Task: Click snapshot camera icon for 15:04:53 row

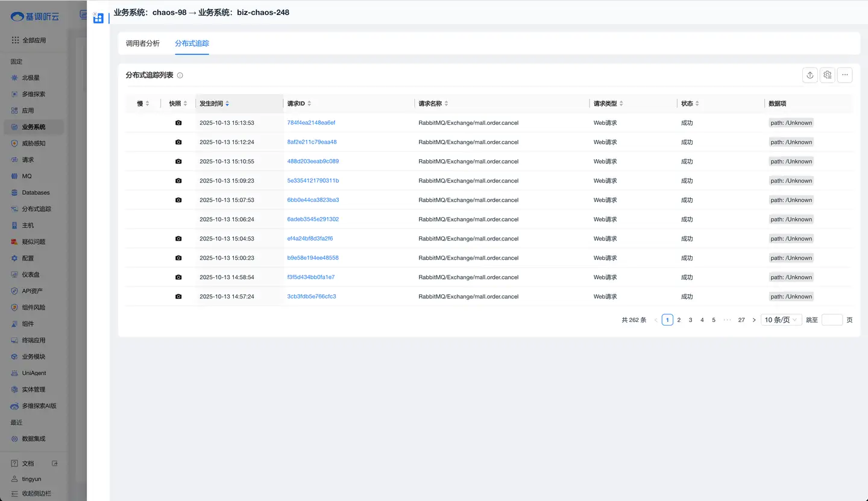Action: click(x=178, y=239)
